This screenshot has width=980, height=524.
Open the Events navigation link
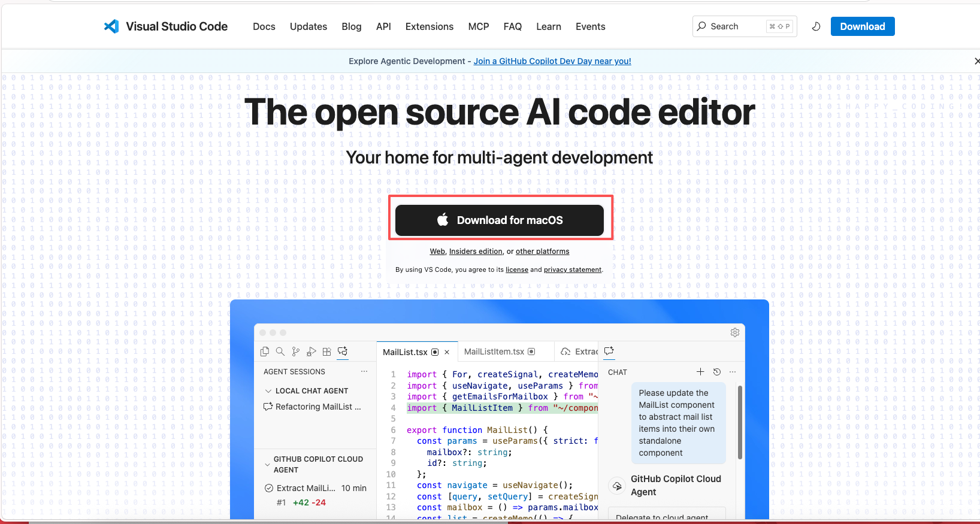pos(591,26)
